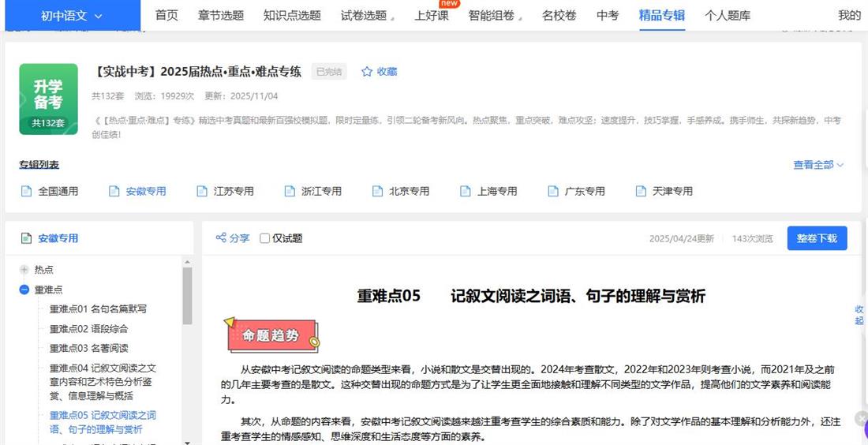
Task: Click the 整卷下载 button
Action: coord(817,238)
